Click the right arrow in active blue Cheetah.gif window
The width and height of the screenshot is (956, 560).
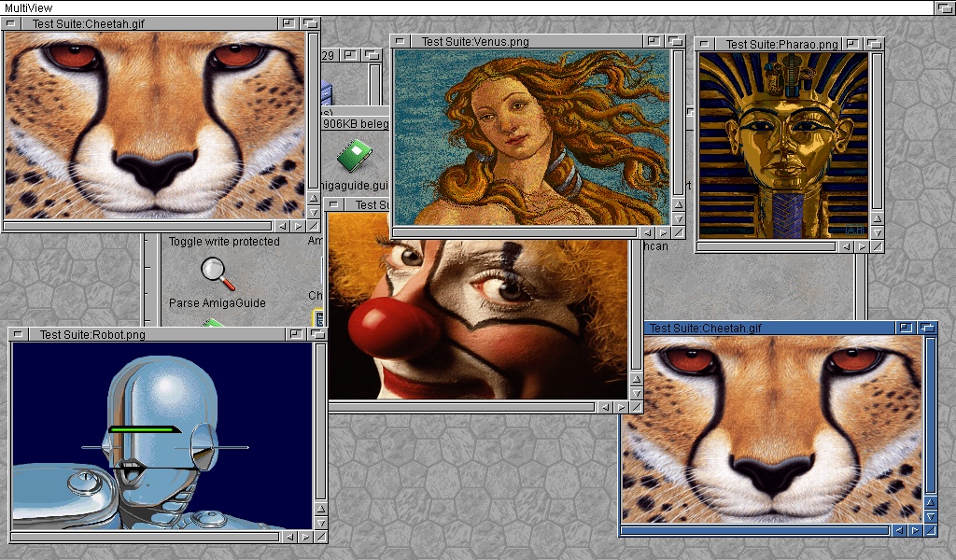[x=915, y=531]
